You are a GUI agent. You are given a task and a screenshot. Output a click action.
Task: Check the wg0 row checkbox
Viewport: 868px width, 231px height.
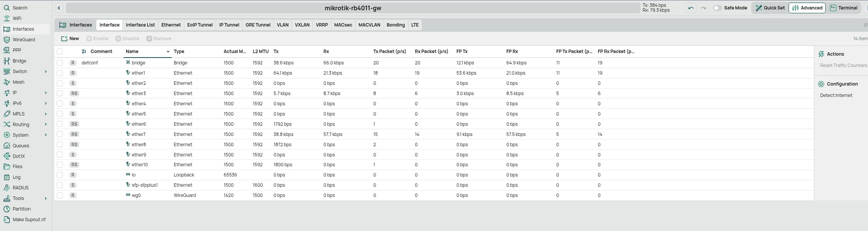(60, 195)
